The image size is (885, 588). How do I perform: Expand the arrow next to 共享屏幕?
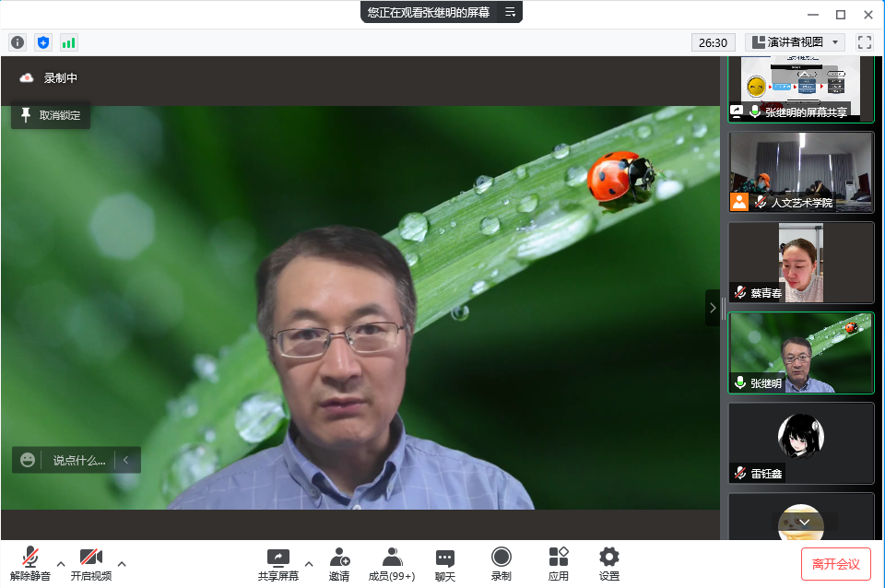point(309,563)
